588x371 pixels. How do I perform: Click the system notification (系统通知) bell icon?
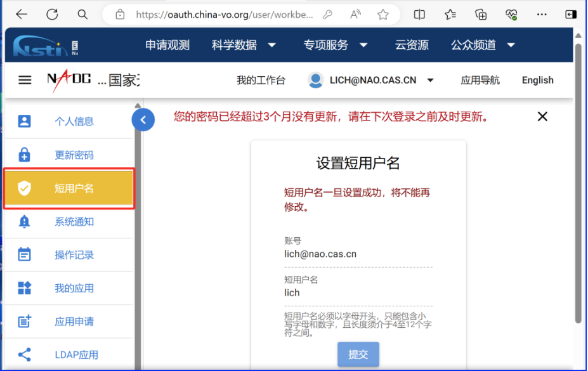[x=24, y=221]
